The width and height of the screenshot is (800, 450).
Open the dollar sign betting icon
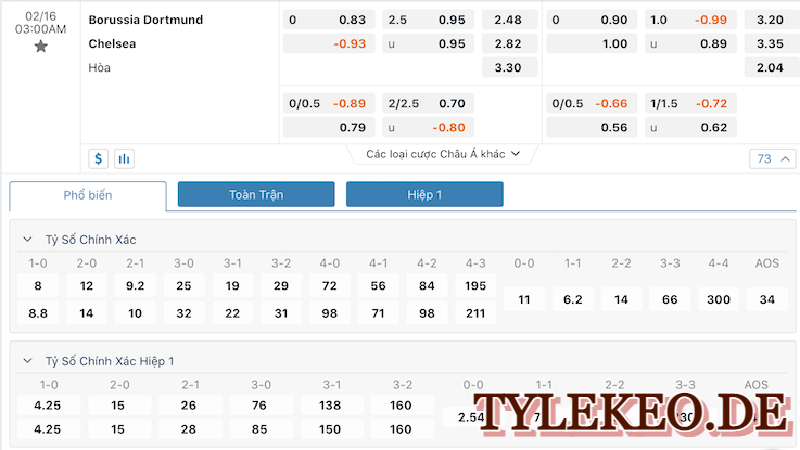click(x=98, y=159)
